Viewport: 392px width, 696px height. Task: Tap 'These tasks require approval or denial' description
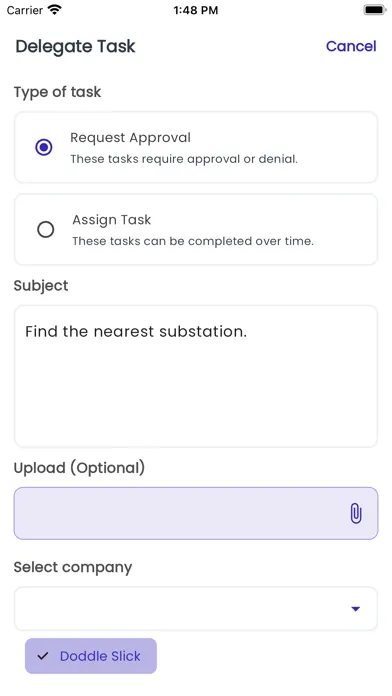[x=184, y=159]
